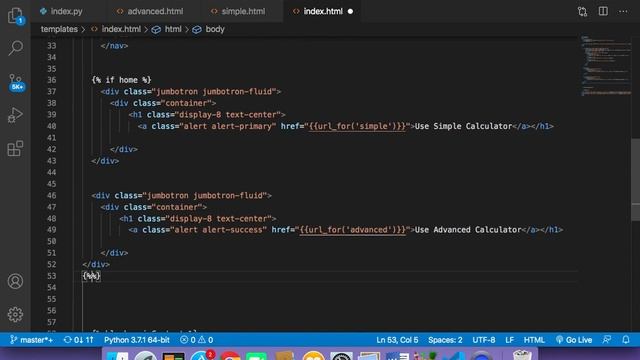
Task: Open errors and warnings problems panel
Action: click(196, 340)
